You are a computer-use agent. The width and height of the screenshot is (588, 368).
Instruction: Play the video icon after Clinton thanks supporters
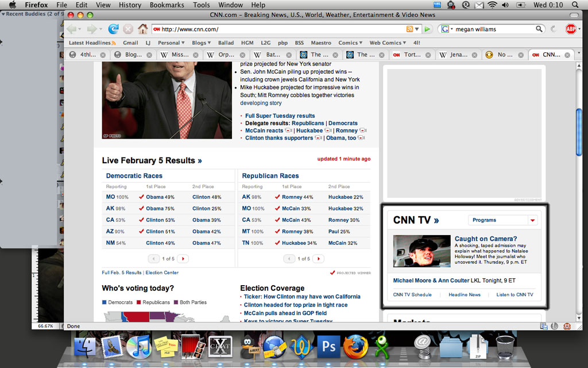318,138
